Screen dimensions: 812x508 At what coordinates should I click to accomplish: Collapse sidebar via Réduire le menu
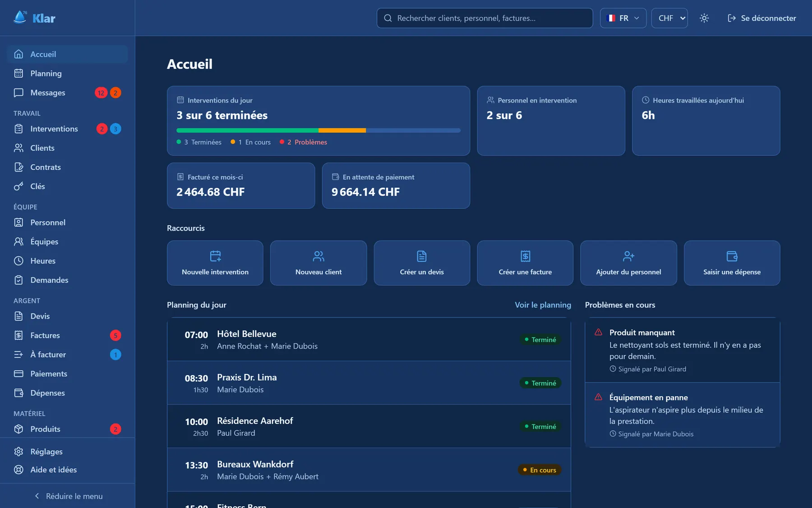click(68, 496)
